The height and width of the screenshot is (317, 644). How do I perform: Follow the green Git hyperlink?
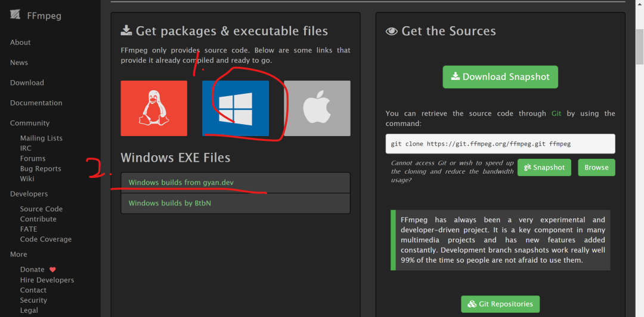coord(556,113)
